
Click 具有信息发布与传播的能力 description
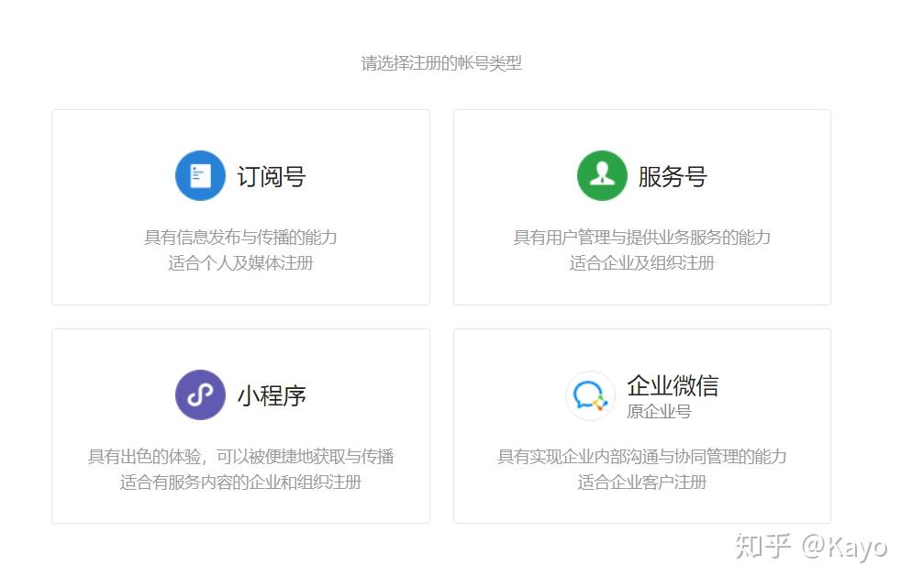coord(240,238)
